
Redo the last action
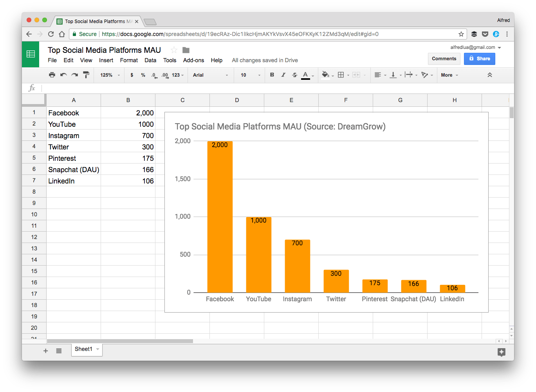click(75, 75)
